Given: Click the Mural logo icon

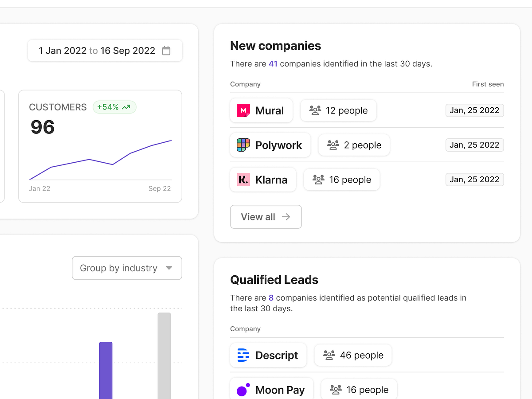Looking at the screenshot, I should point(243,110).
